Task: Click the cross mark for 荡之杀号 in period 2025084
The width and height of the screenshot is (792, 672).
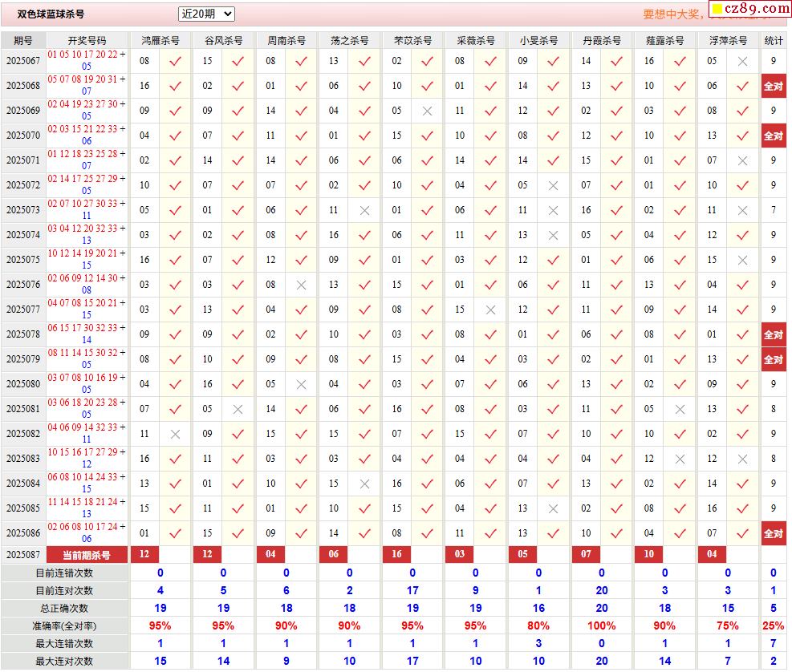Action: tap(364, 484)
